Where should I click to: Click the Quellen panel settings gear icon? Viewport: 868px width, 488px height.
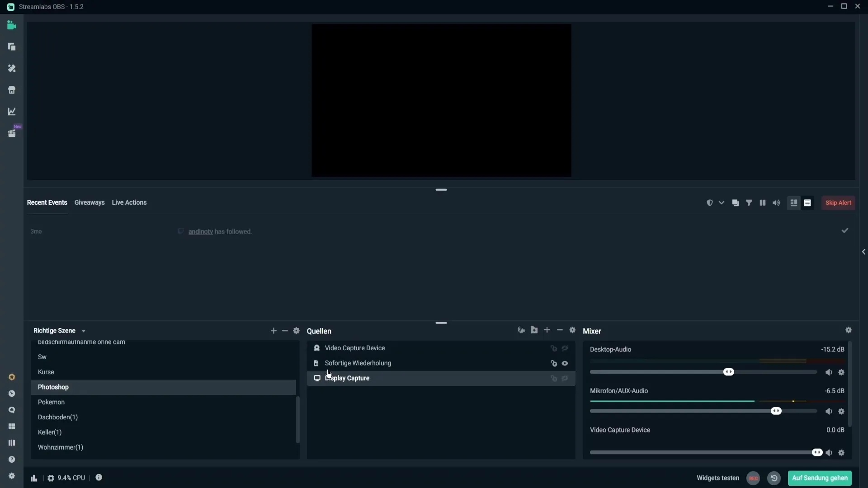coord(573,330)
